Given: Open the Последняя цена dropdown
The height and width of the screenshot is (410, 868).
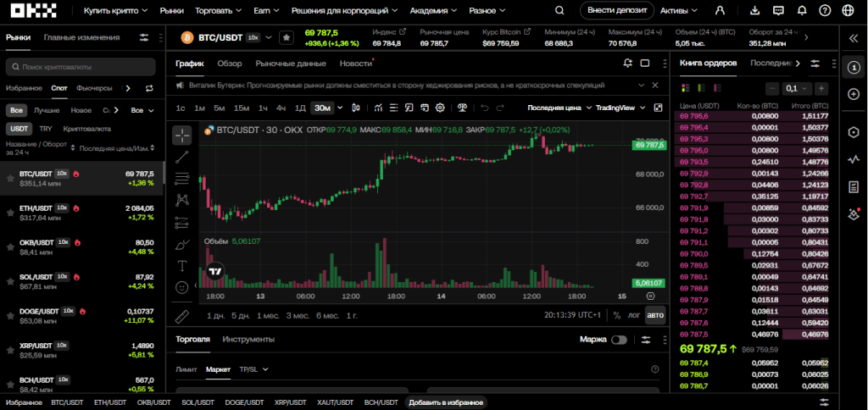Looking at the screenshot, I should click(x=559, y=108).
